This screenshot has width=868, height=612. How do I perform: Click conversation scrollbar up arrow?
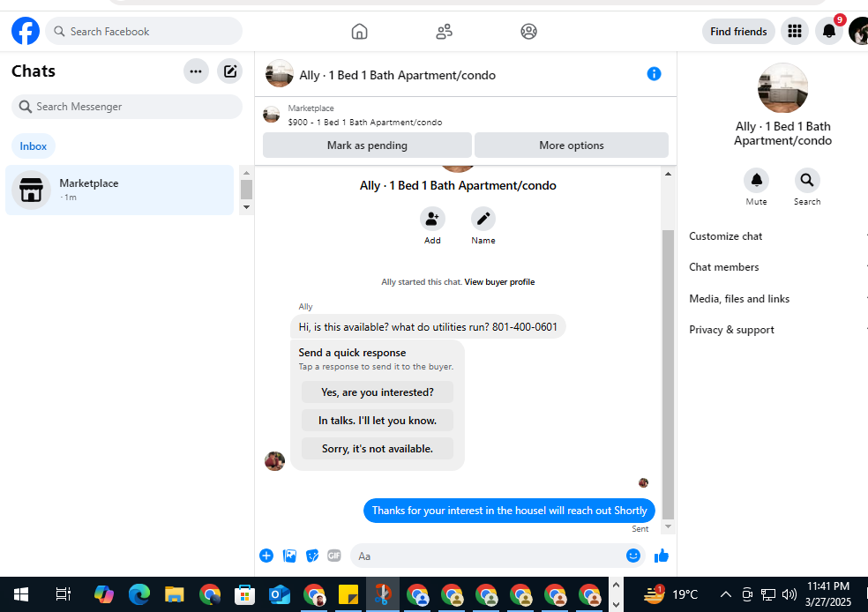point(668,174)
